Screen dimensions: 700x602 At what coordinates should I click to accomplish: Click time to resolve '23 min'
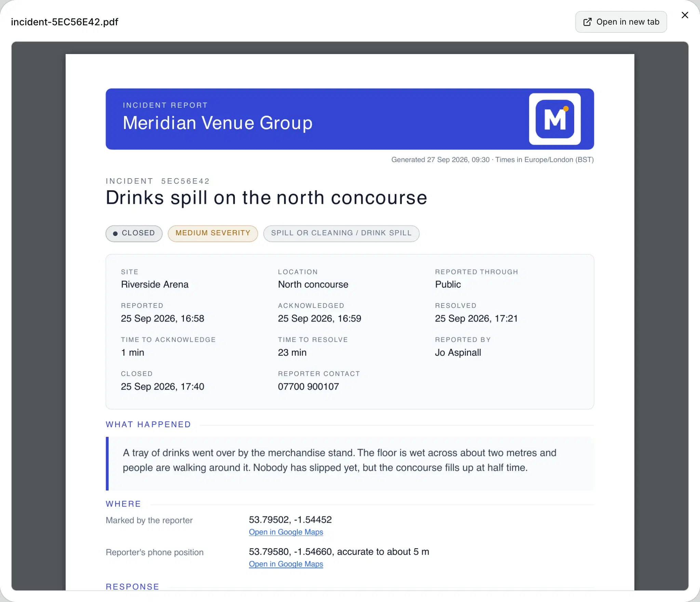(x=292, y=352)
